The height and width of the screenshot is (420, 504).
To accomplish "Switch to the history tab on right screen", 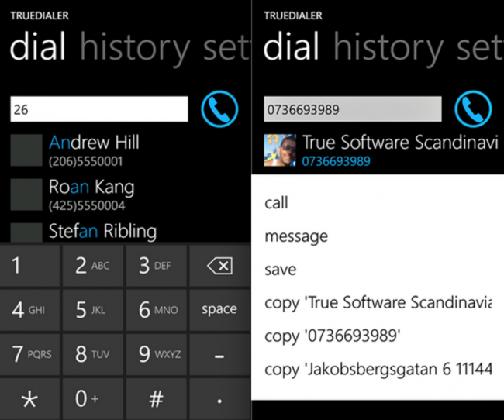I will tap(387, 48).
